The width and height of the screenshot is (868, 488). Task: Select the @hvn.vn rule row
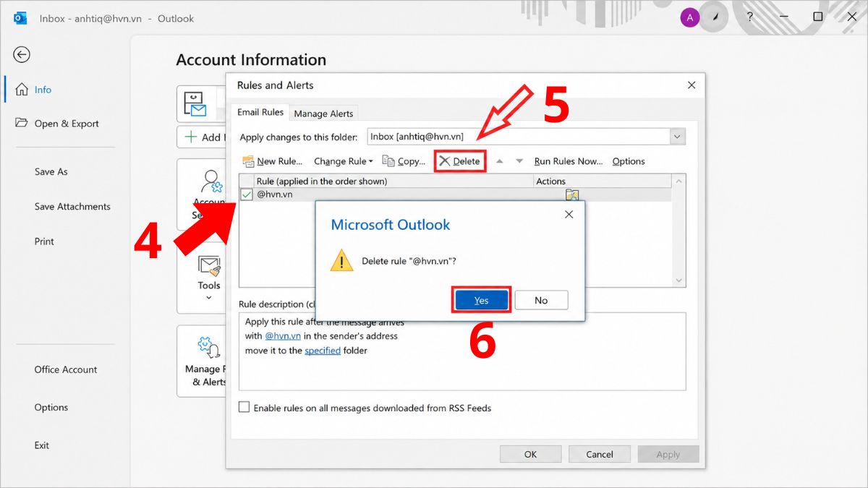point(456,194)
